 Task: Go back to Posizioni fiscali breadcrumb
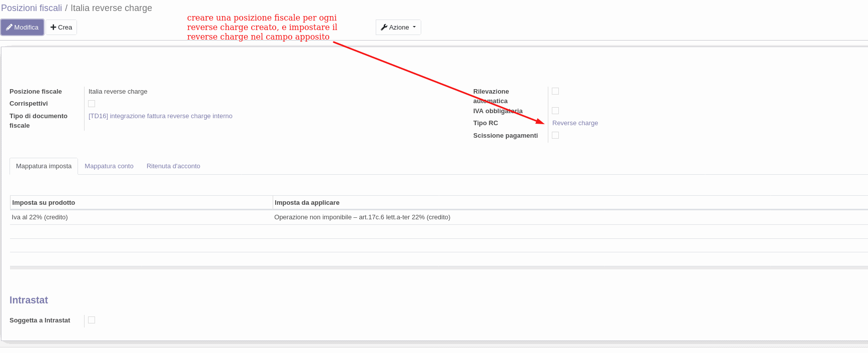click(32, 8)
